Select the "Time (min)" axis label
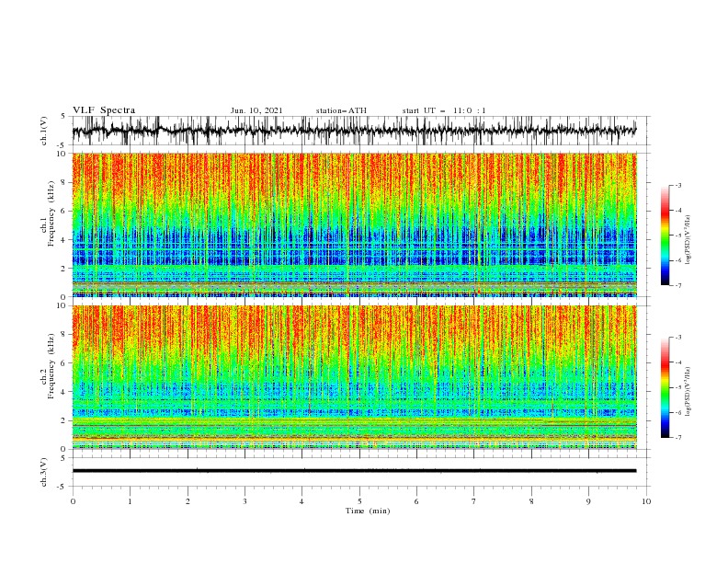This screenshot has height=563, width=728. point(368,511)
